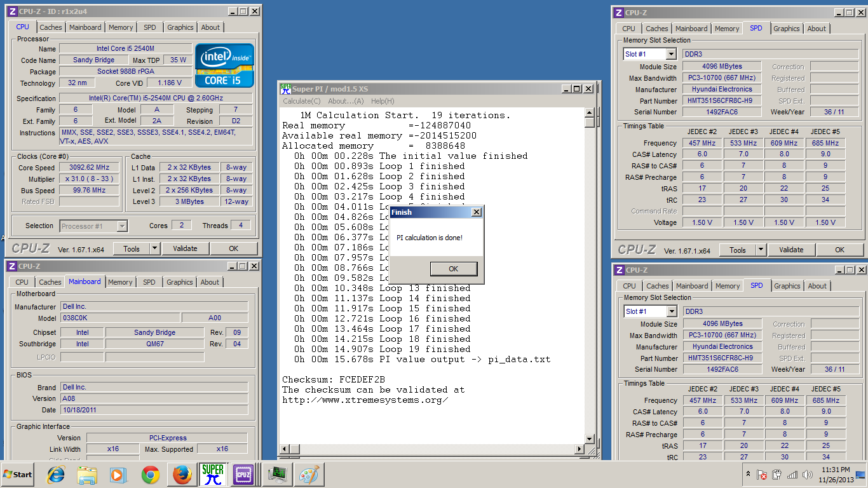868x488 pixels.
Task: Expand the Tools dropdown arrow in CPU-Z r1x2u4 window
Action: 154,248
